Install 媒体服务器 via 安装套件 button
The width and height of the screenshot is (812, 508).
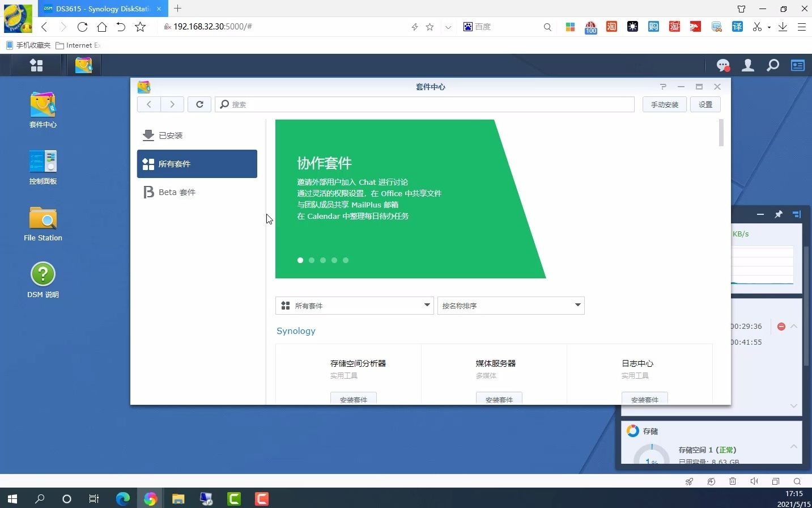coord(499,399)
